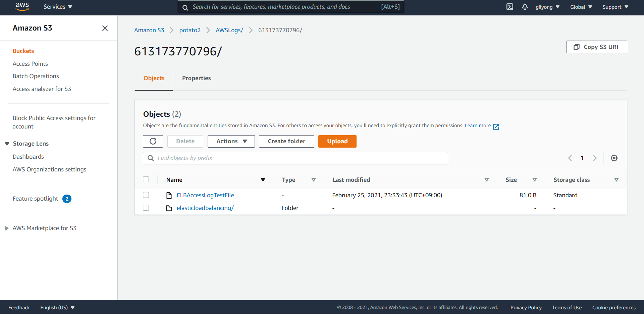Focus the Find objects by prefix field
The height and width of the screenshot is (314, 644).
coord(296,158)
